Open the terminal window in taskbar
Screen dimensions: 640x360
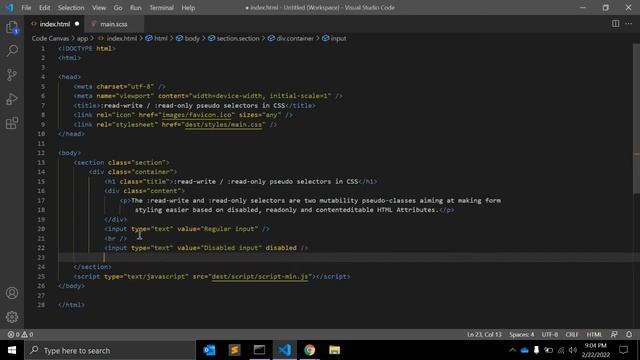point(259,350)
